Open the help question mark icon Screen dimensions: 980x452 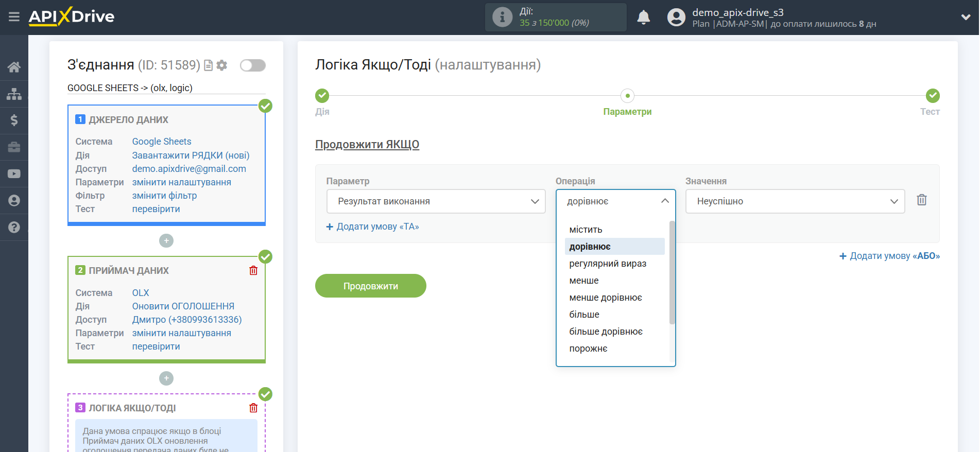14,227
